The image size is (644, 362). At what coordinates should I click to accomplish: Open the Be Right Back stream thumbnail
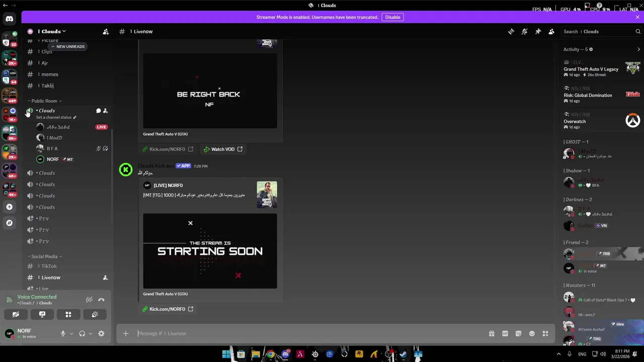click(x=210, y=91)
